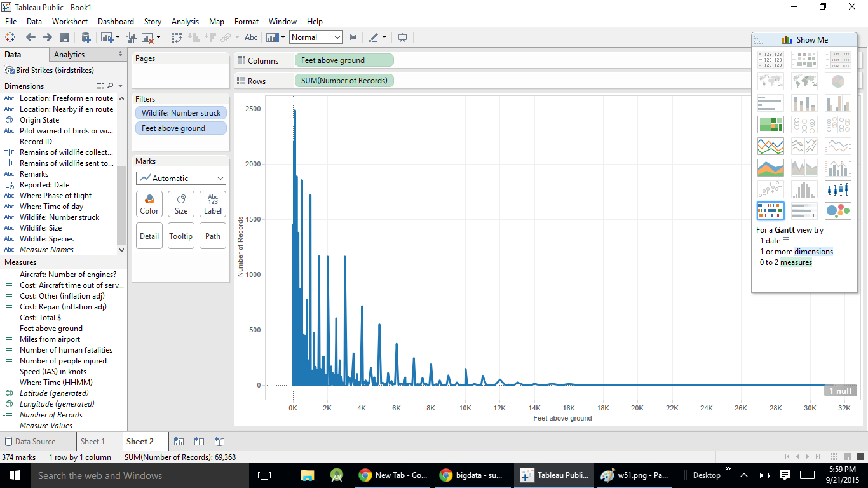Click the Detail button on Marks card
The height and width of the screenshot is (488, 868).
pyautogui.click(x=149, y=236)
